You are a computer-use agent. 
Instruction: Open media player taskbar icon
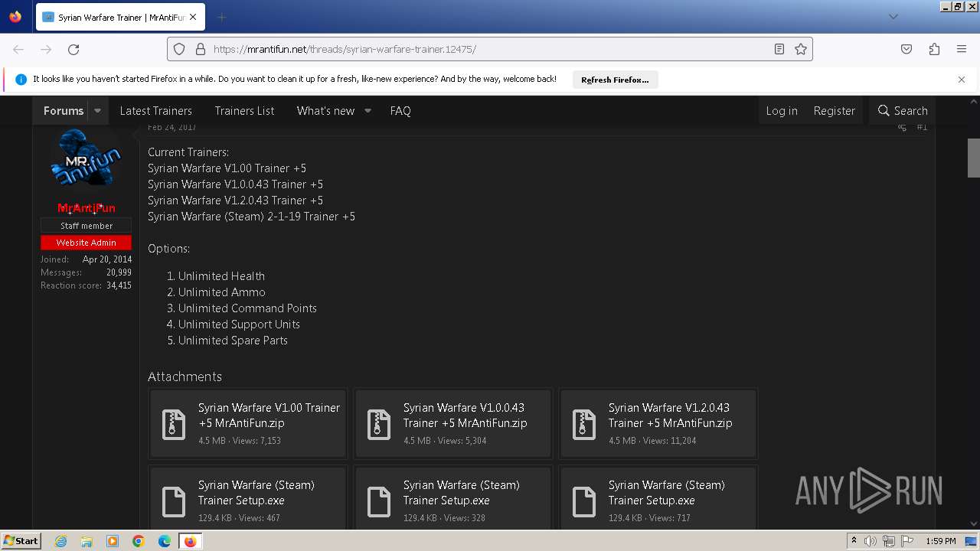click(113, 541)
